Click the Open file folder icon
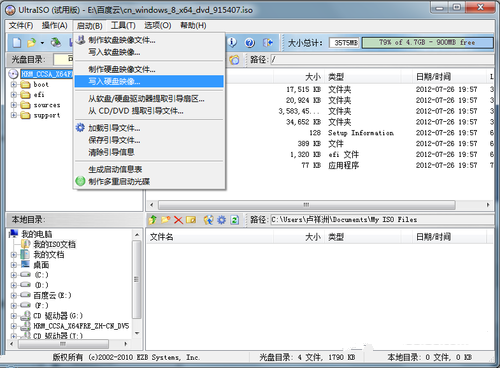 coord(31,42)
